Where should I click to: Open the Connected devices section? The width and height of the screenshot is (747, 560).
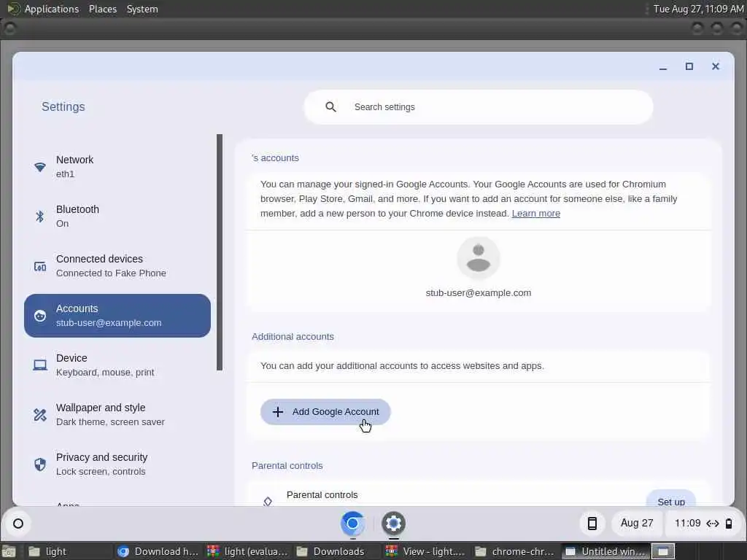tap(117, 265)
